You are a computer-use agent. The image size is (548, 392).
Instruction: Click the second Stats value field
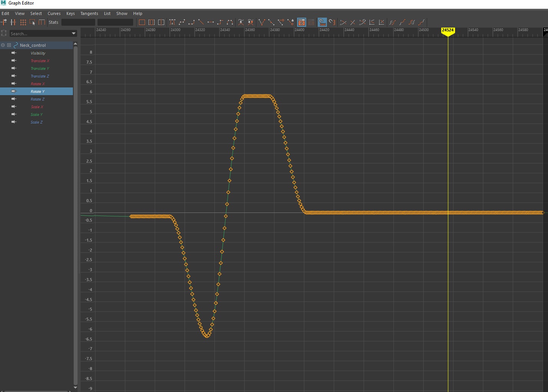coord(115,22)
